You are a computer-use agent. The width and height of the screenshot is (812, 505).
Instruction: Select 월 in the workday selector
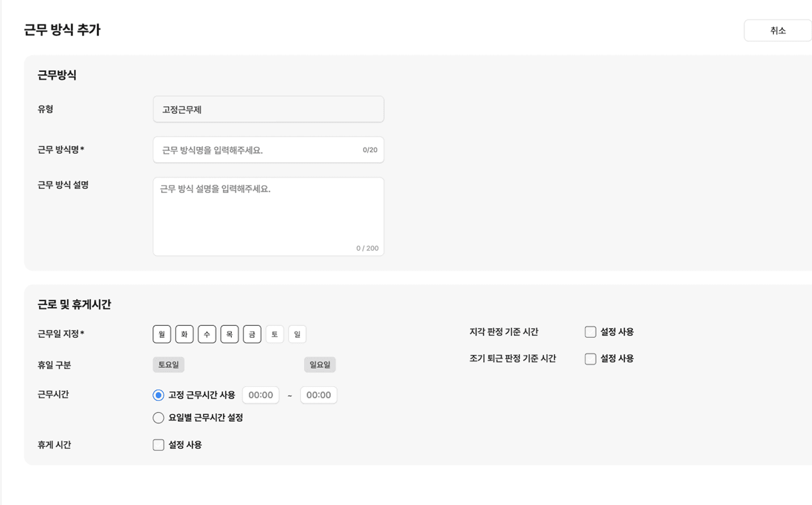(161, 334)
